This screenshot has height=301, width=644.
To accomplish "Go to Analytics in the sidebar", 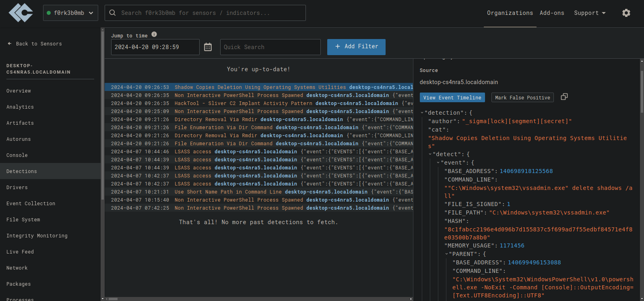I will tap(50, 107).
